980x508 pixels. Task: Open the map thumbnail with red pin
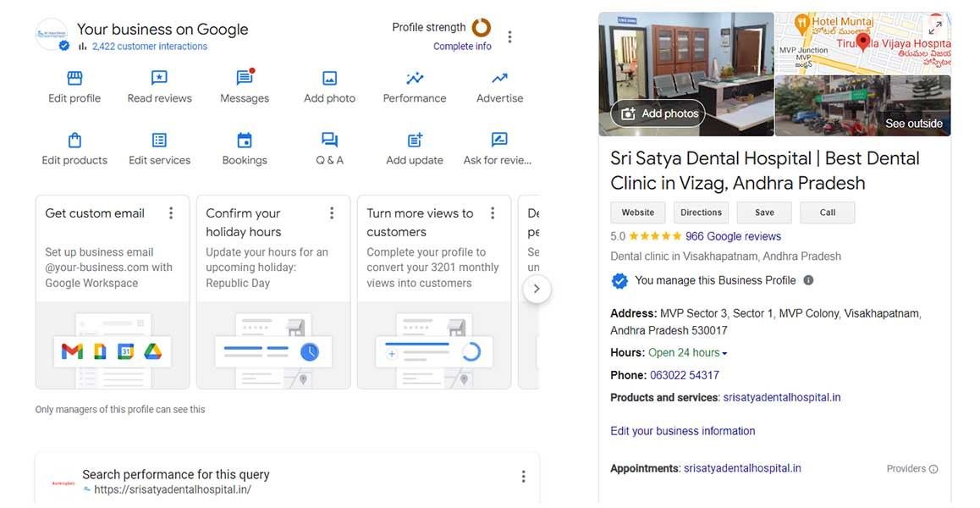pos(862,43)
